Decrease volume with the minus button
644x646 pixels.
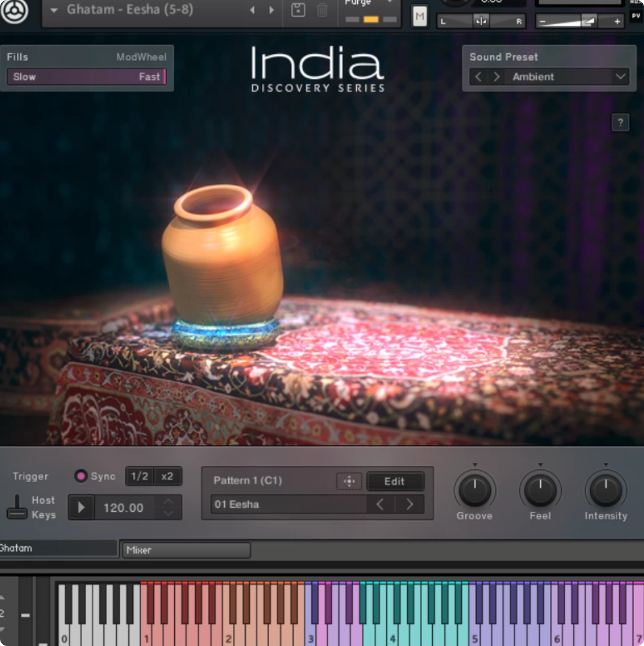(542, 21)
